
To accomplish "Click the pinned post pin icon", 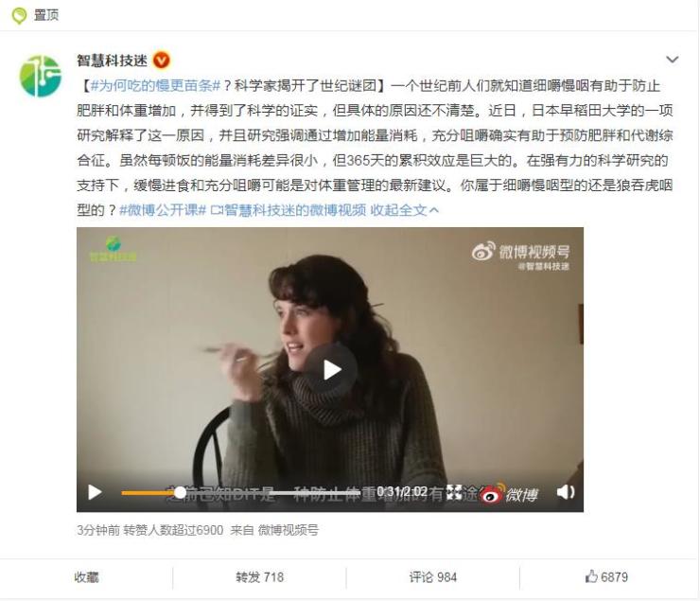I will point(19,16).
